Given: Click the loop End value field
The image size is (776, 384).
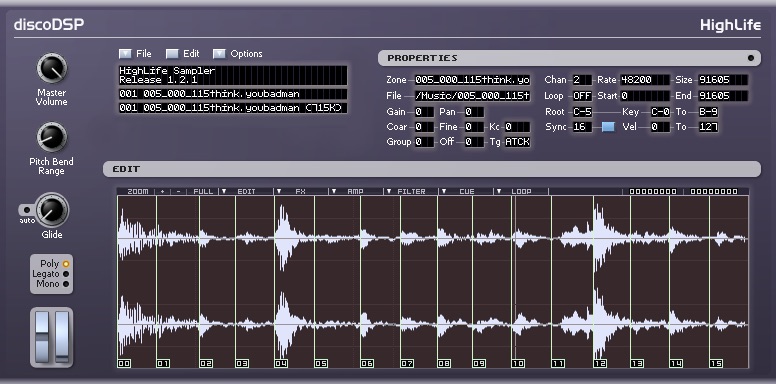Looking at the screenshot, I should 723,96.
